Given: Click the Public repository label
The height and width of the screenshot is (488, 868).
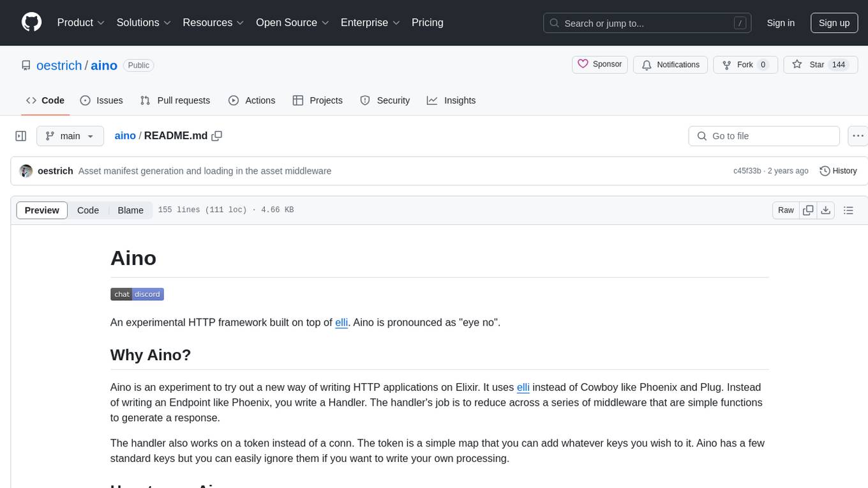Looking at the screenshot, I should pos(138,65).
